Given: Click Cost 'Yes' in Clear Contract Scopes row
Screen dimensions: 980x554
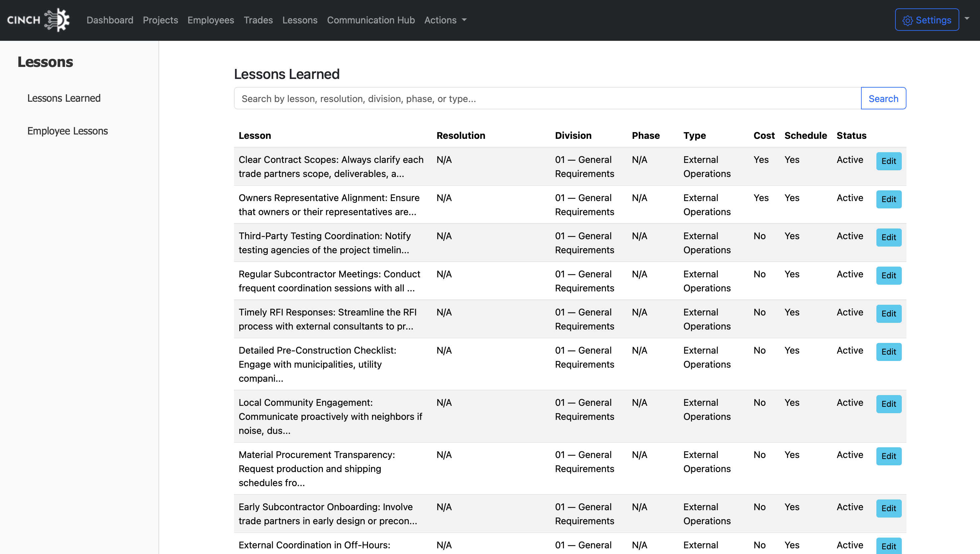Looking at the screenshot, I should (x=761, y=160).
